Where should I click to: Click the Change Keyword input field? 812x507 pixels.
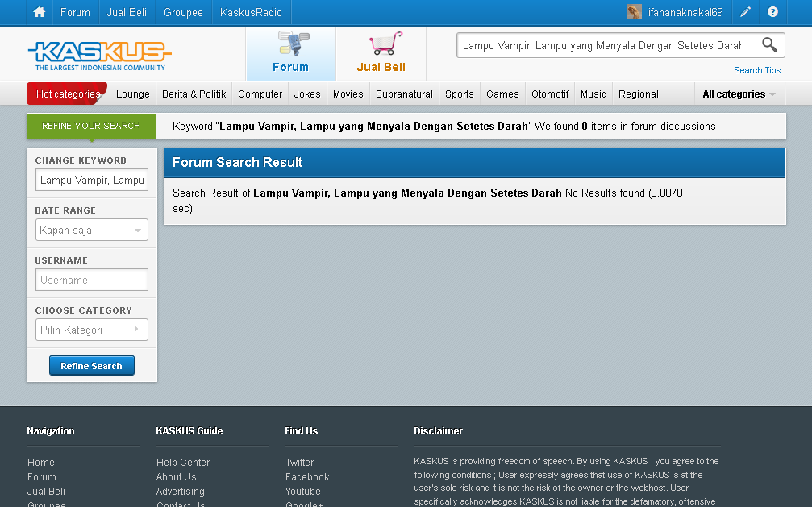click(x=92, y=181)
